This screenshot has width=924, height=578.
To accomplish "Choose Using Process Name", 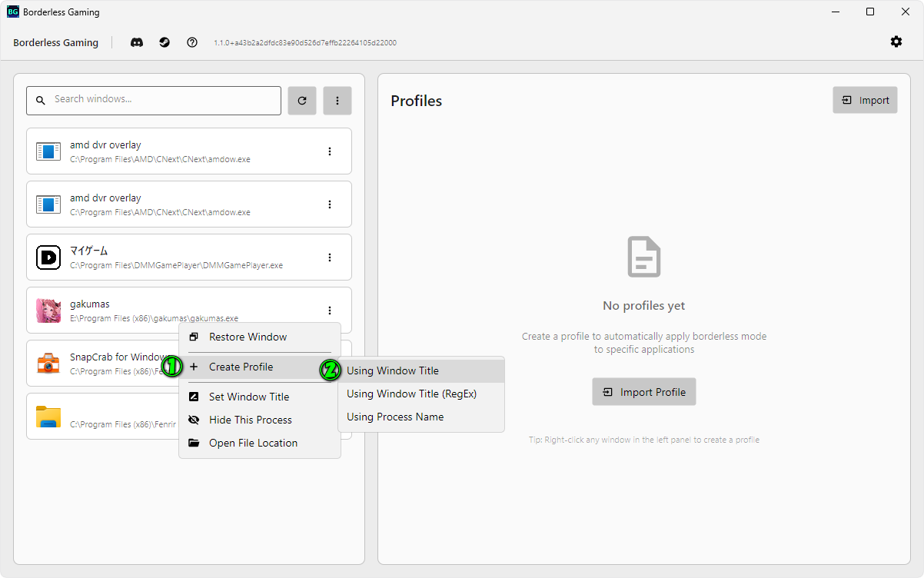I will [394, 417].
